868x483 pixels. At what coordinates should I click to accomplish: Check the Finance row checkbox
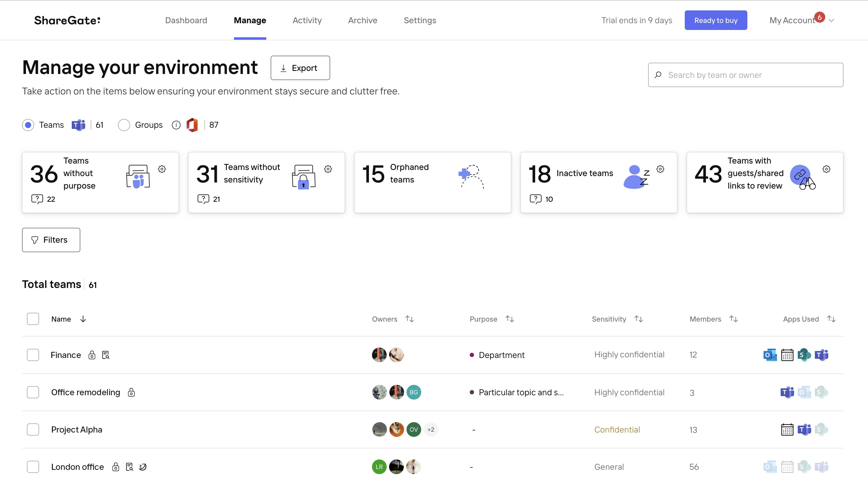33,355
